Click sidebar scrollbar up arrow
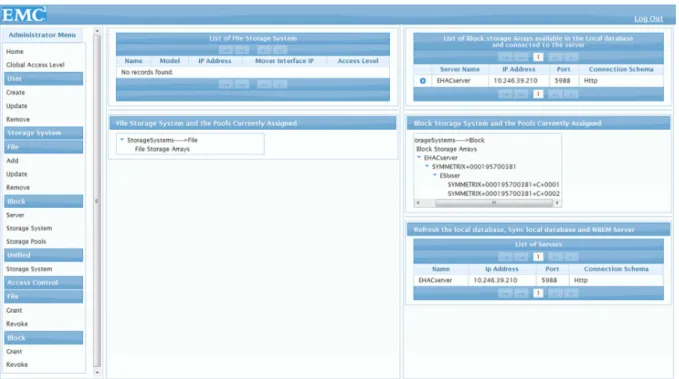679x379 pixels. point(97,31)
